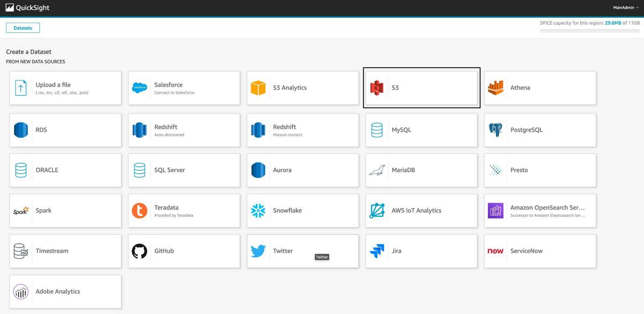Image resolution: width=644 pixels, height=314 pixels.
Task: Choose the PostgreSQL elephant icon
Action: point(495,130)
